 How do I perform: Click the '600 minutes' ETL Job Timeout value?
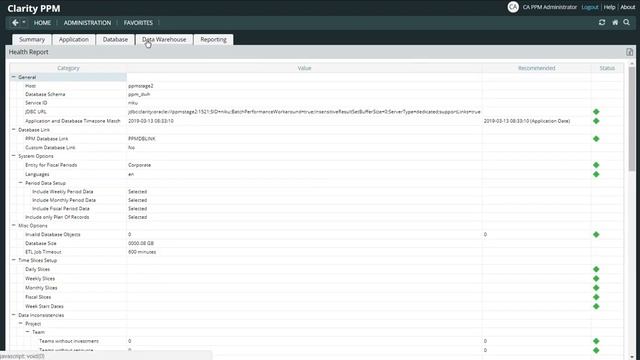142,252
